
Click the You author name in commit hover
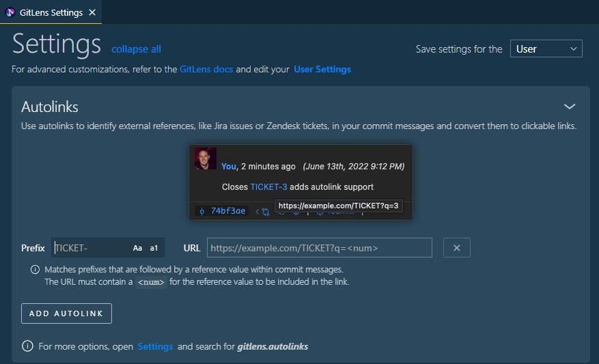click(228, 166)
